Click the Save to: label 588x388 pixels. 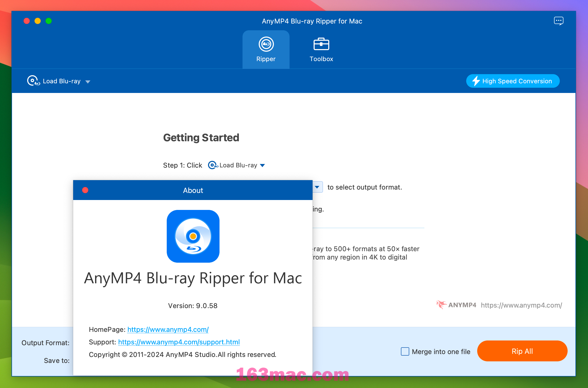(x=57, y=361)
